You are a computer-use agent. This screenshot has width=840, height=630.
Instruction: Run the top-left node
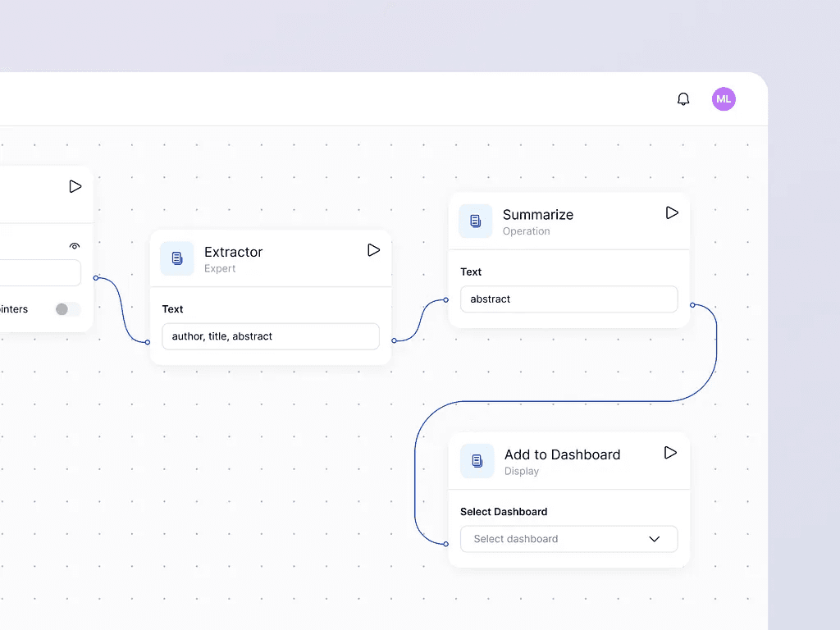pyautogui.click(x=75, y=185)
